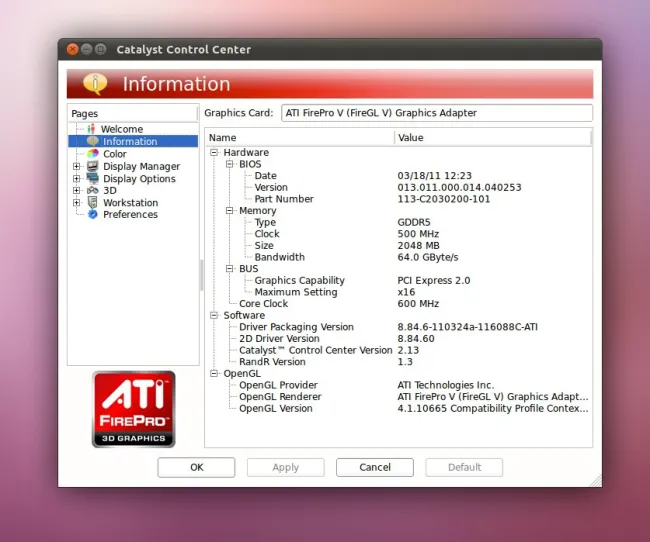Click the Display Options icon
650x542 pixels.
click(93, 178)
